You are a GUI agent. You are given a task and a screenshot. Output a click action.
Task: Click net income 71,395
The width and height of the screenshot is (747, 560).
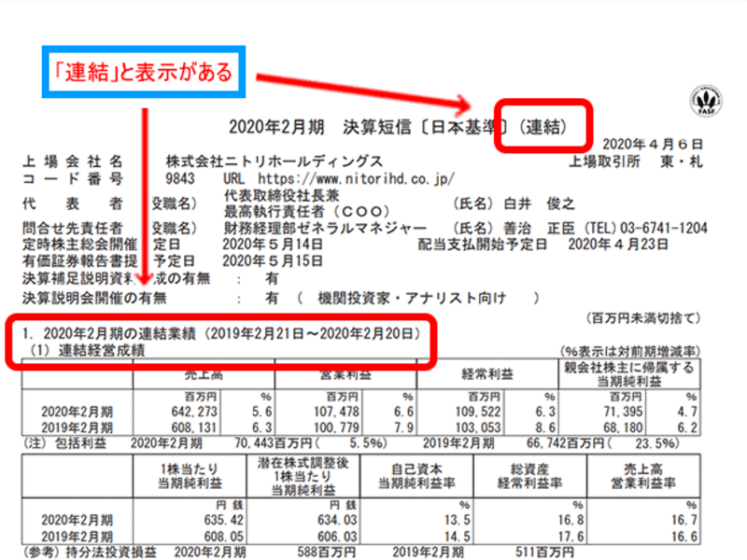click(623, 412)
